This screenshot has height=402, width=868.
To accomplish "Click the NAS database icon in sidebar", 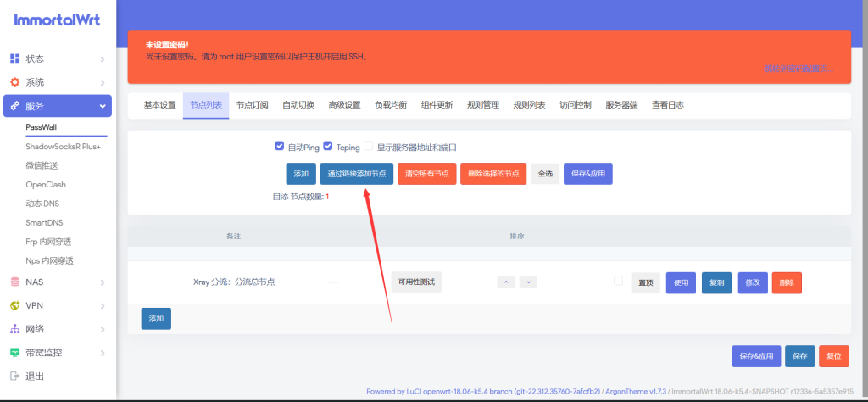I will point(14,282).
